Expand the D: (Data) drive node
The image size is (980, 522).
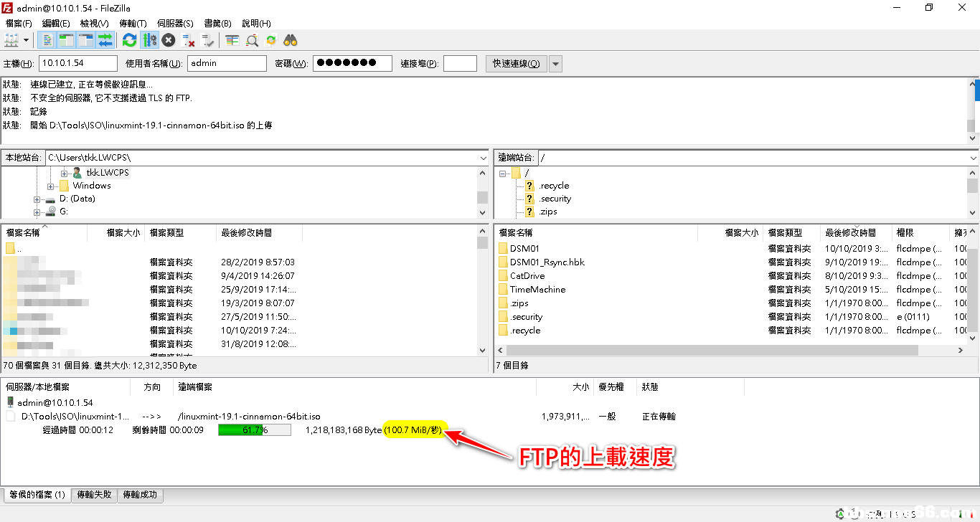coord(37,199)
